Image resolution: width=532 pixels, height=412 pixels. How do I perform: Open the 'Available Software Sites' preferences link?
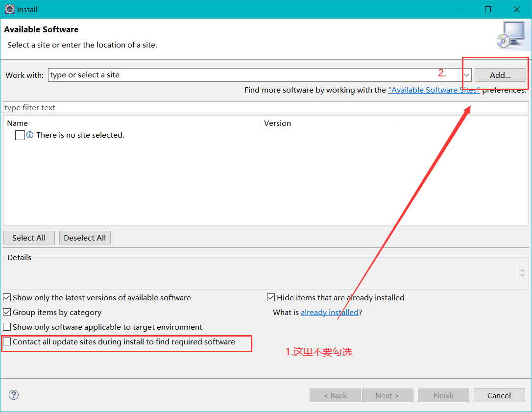pos(434,90)
